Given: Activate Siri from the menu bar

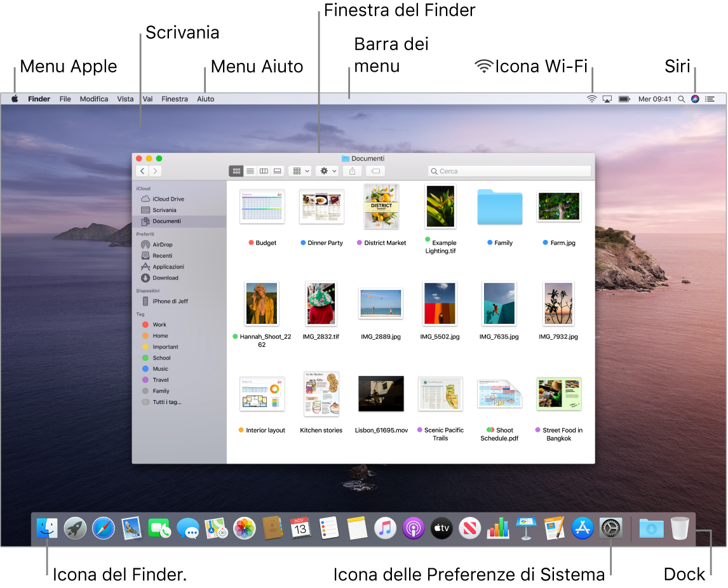Looking at the screenshot, I should (x=695, y=98).
